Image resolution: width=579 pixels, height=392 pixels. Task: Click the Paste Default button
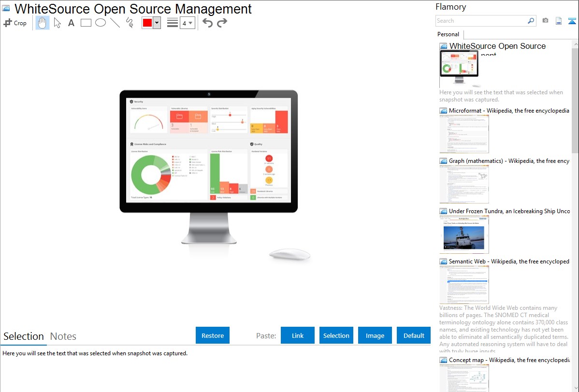point(414,335)
